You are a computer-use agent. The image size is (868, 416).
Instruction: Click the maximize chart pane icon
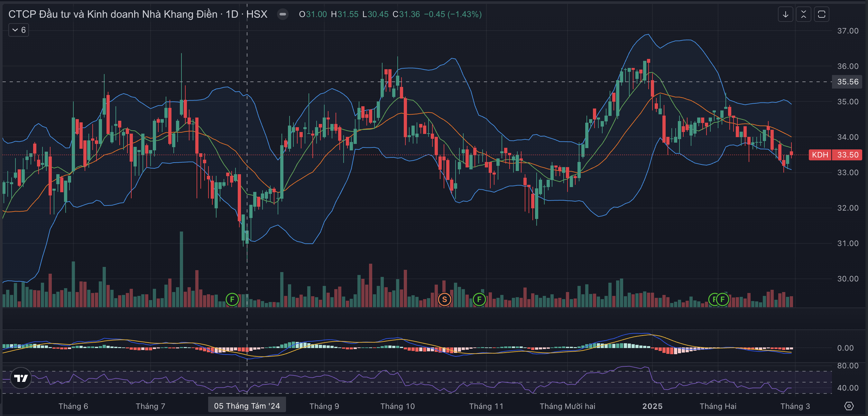coord(821,14)
